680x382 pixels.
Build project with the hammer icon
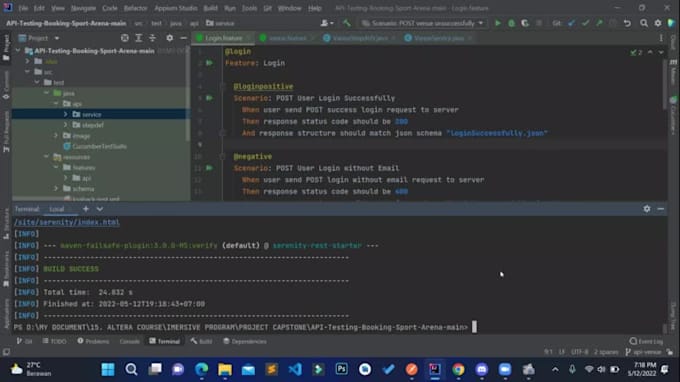(x=347, y=23)
